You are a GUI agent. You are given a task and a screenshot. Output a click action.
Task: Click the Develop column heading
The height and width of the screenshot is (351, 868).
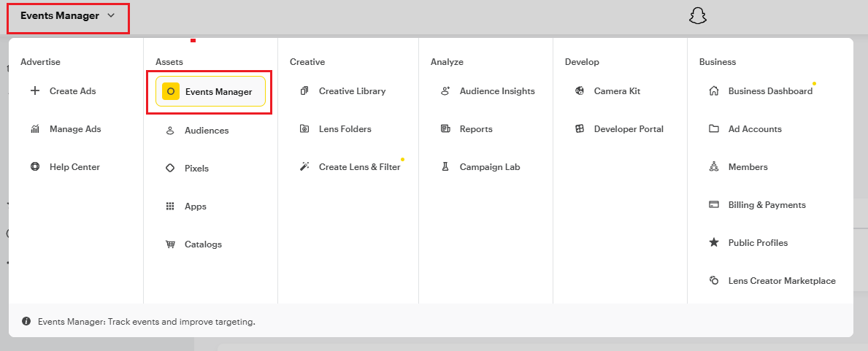coord(583,62)
